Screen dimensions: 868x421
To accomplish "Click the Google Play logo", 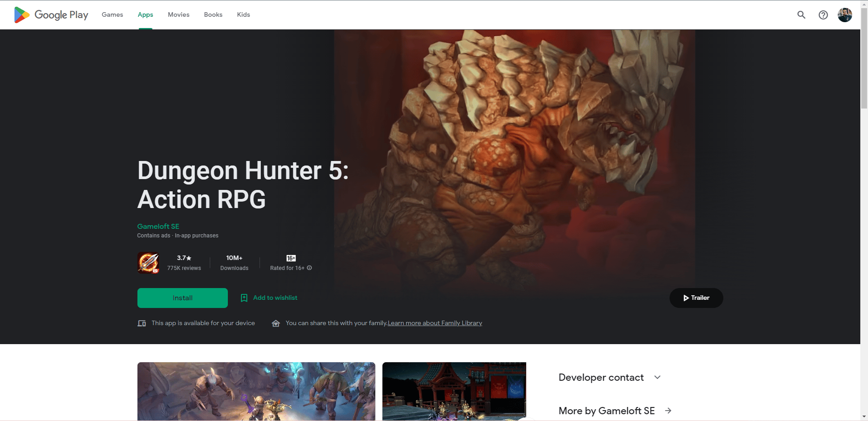I will coord(51,15).
